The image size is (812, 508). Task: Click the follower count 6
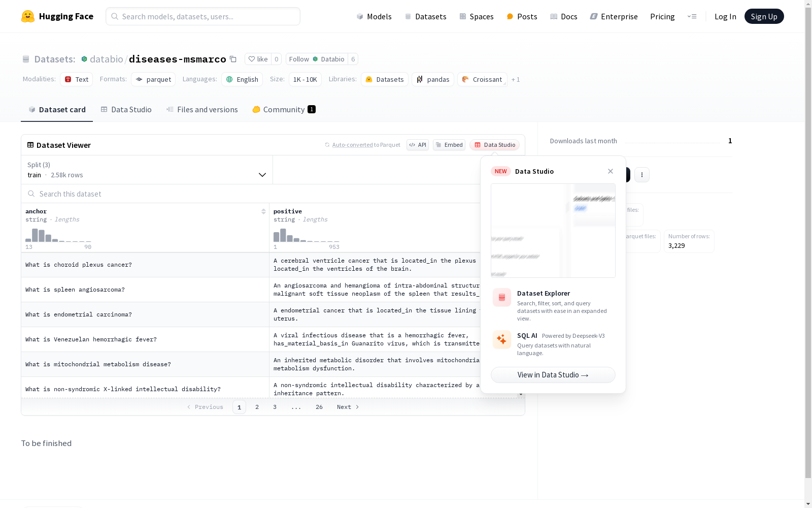click(353, 59)
